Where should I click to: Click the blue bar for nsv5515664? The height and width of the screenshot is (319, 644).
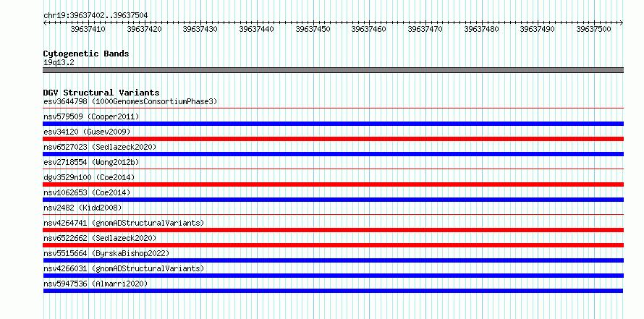333,260
